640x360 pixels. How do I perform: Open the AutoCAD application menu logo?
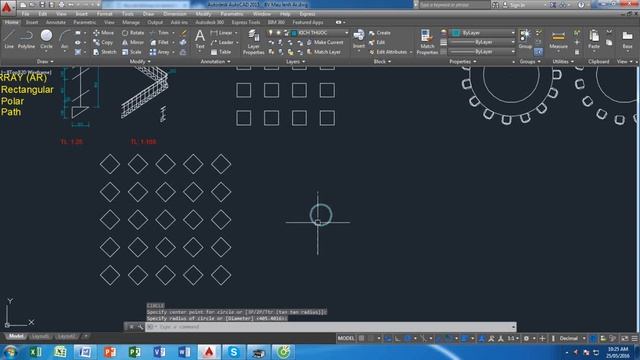[7, 7]
